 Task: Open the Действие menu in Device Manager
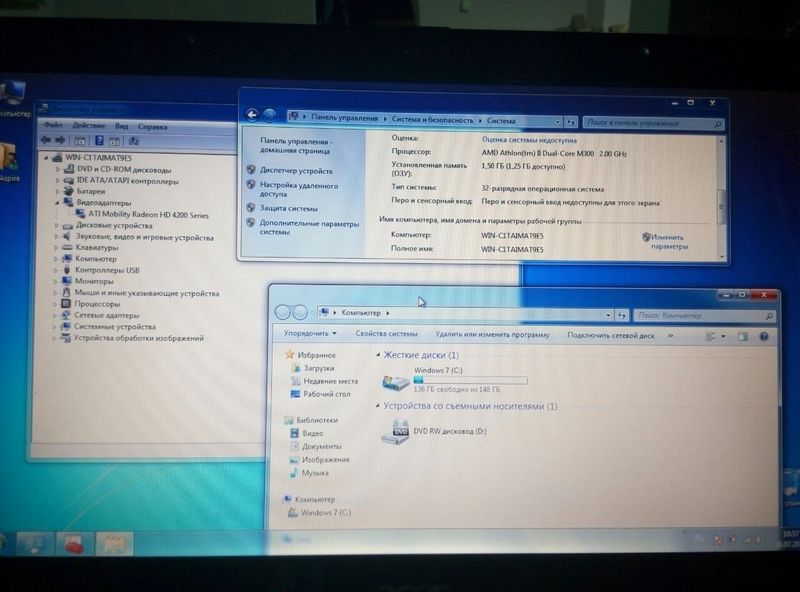tap(88, 126)
